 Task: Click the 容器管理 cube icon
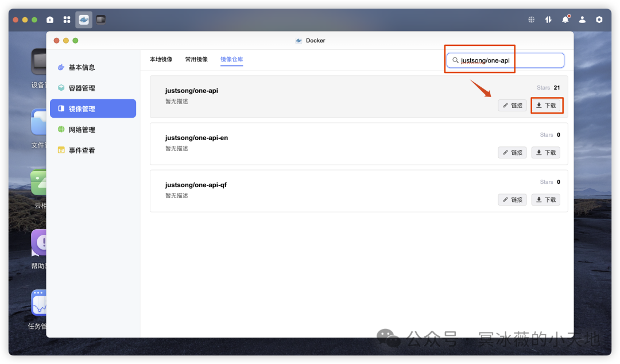click(61, 88)
